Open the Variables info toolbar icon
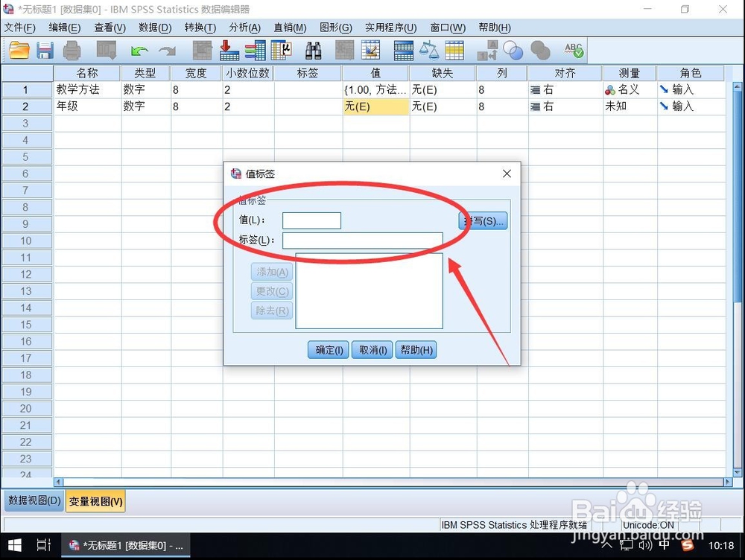The image size is (745, 560). (x=255, y=51)
